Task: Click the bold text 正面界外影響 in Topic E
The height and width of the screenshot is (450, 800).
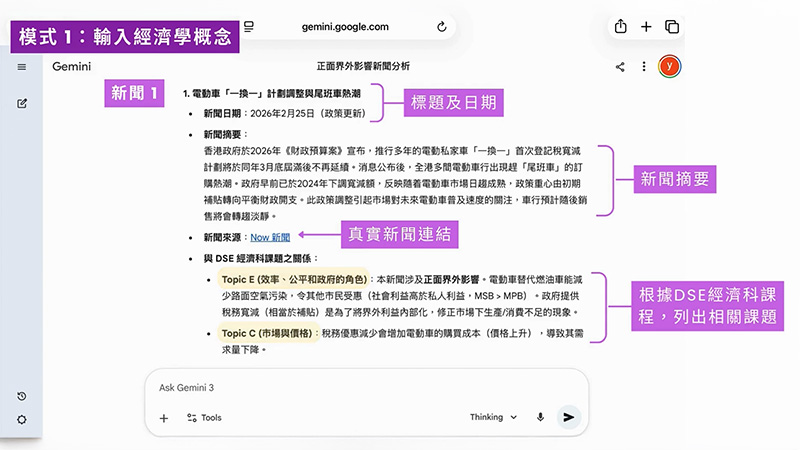Action: tap(451, 279)
